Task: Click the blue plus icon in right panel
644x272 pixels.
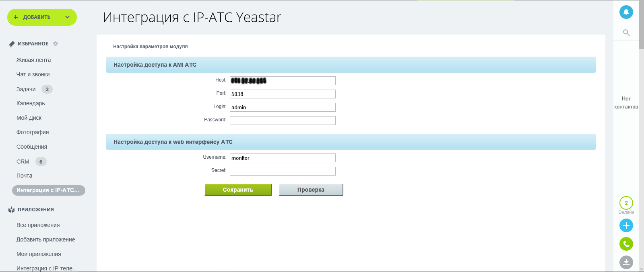Action: (626, 225)
